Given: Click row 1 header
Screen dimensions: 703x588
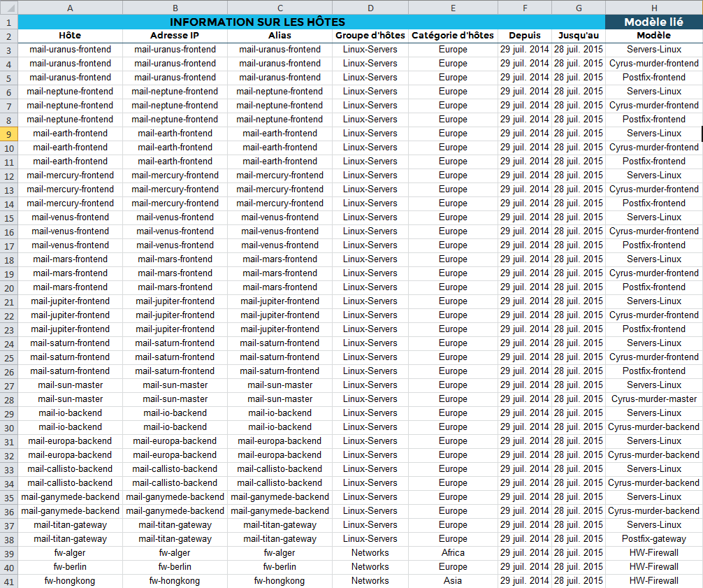Looking at the screenshot, I should (x=10, y=22).
